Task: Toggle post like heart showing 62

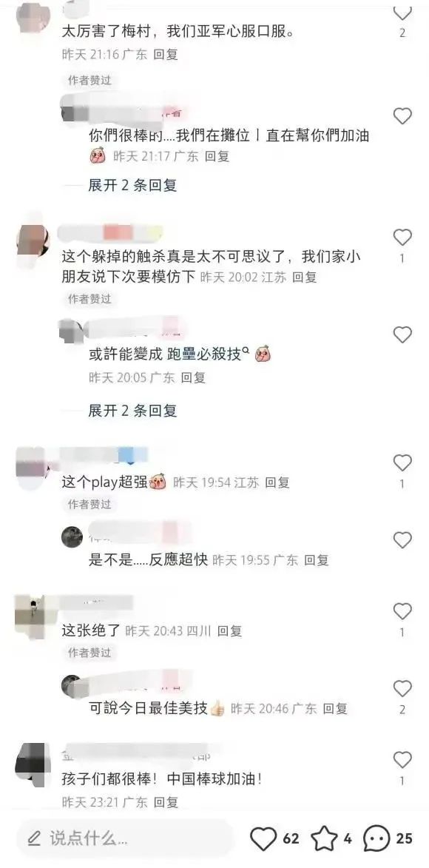Action: click(x=263, y=838)
